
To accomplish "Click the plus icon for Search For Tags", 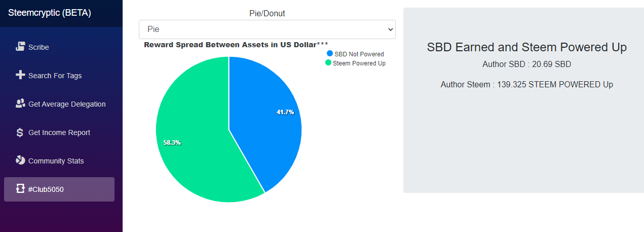I will click(20, 75).
